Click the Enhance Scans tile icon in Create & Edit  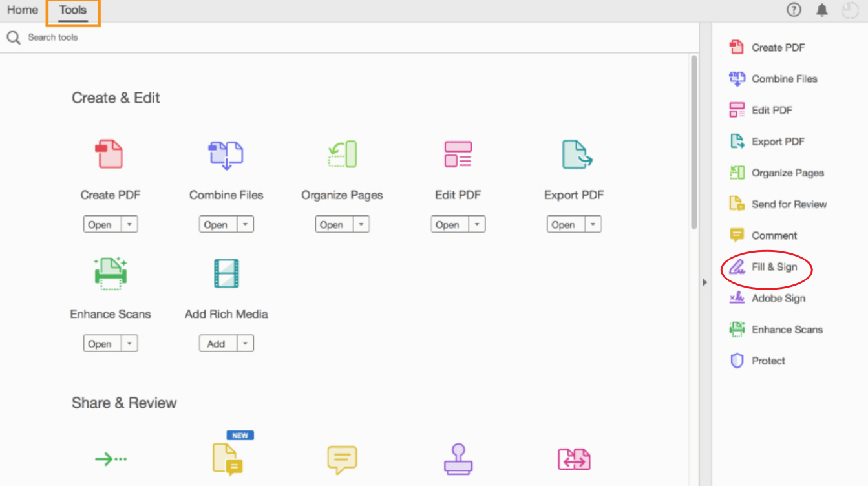(x=111, y=273)
